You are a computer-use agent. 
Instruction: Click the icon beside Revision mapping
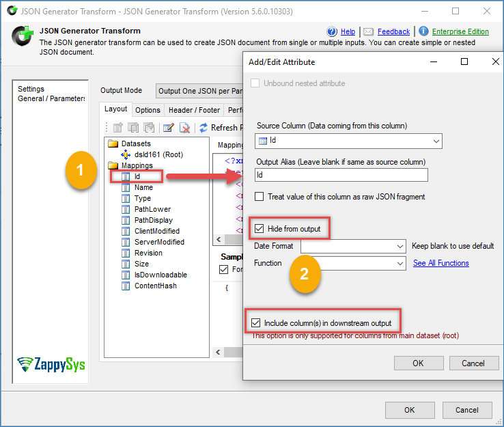126,253
